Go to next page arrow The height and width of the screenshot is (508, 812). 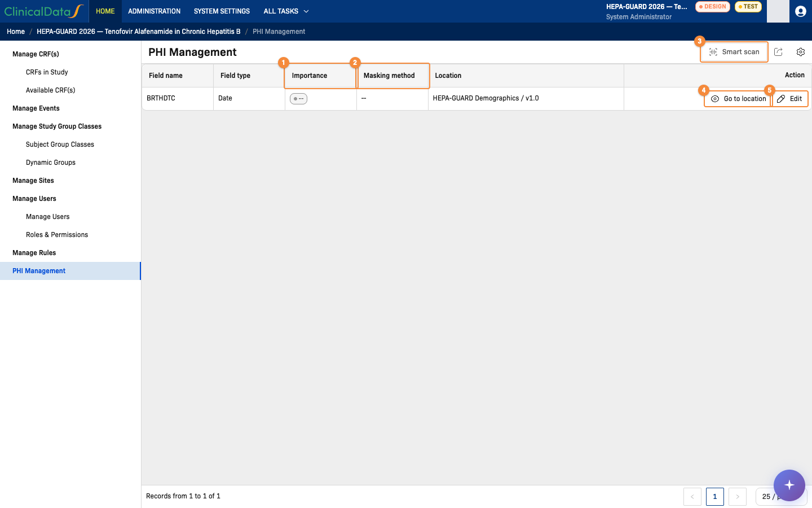[x=738, y=497]
